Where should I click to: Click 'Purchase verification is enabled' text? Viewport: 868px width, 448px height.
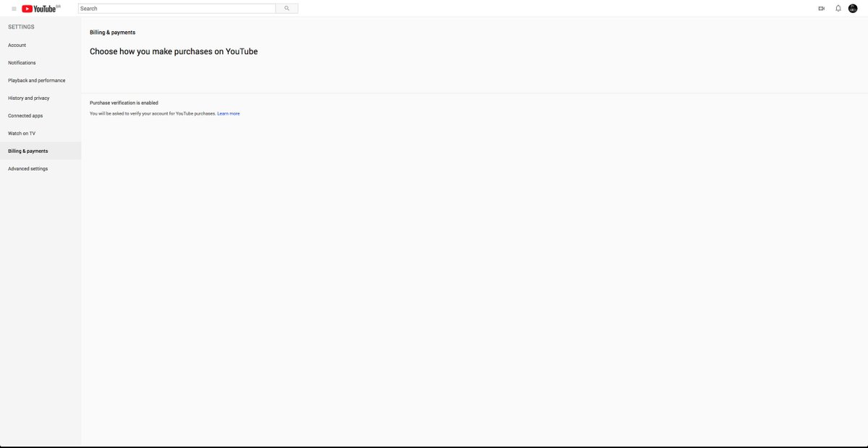click(124, 103)
